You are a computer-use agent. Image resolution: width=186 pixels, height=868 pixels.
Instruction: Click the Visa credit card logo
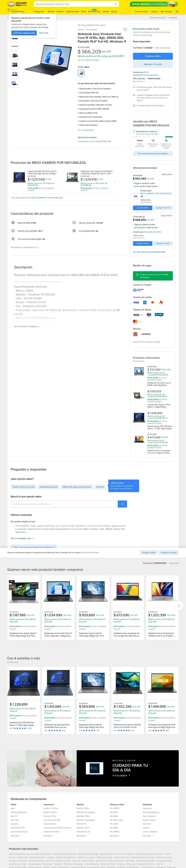click(x=136, y=303)
